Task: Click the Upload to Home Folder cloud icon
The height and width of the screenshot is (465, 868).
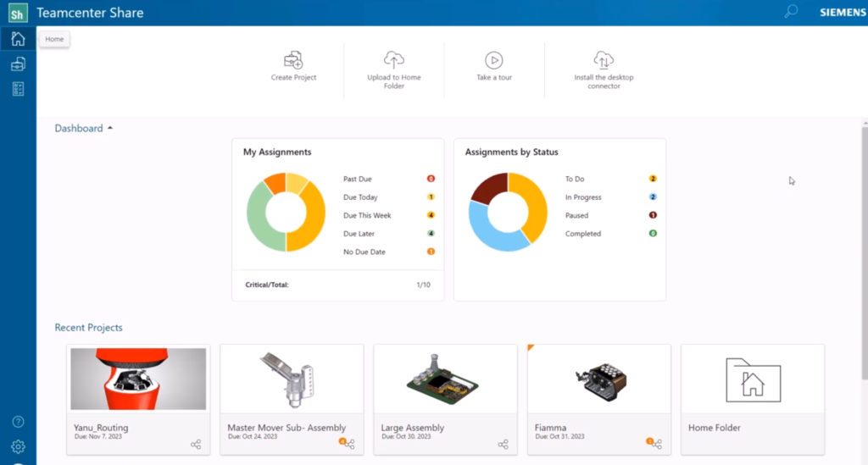Action: 393,60
